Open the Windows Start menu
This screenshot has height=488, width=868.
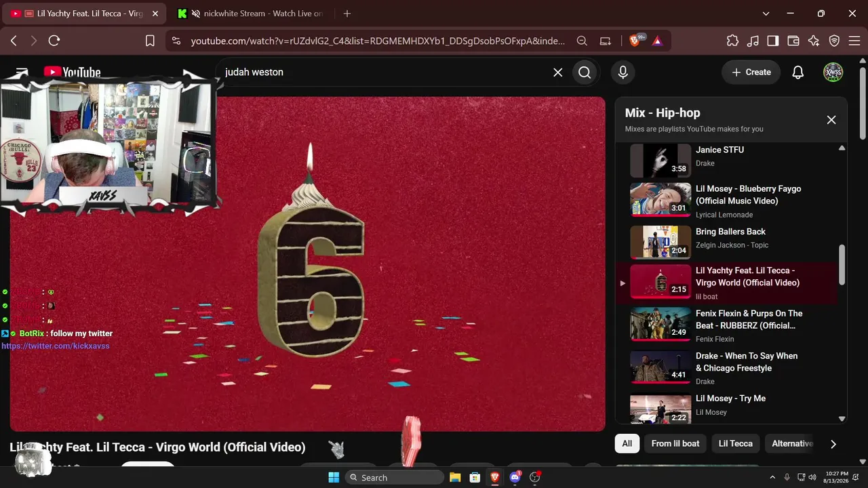point(334,477)
